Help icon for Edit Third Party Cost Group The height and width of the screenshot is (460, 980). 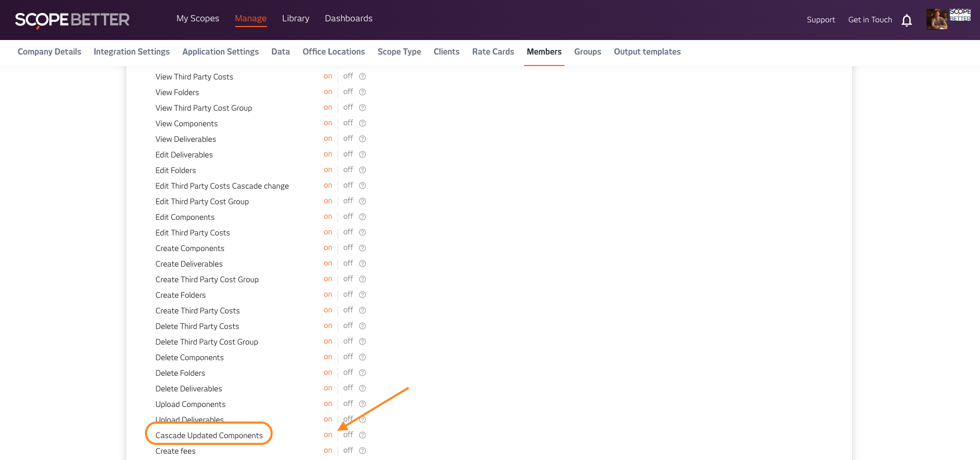click(x=363, y=201)
